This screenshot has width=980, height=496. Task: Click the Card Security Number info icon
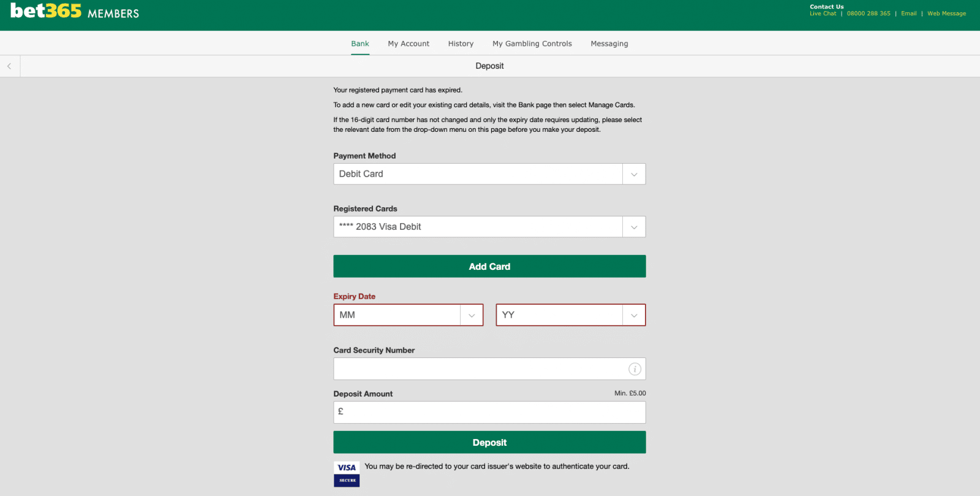pos(635,369)
